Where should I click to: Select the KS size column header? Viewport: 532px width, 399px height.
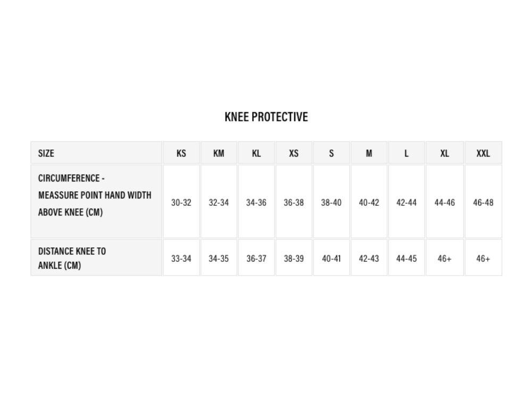click(181, 153)
